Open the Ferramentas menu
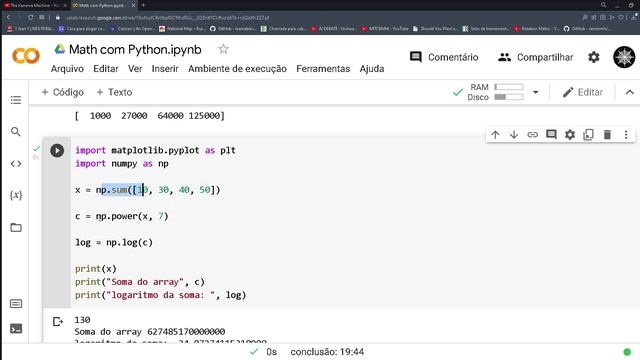640x360 pixels. (x=323, y=69)
